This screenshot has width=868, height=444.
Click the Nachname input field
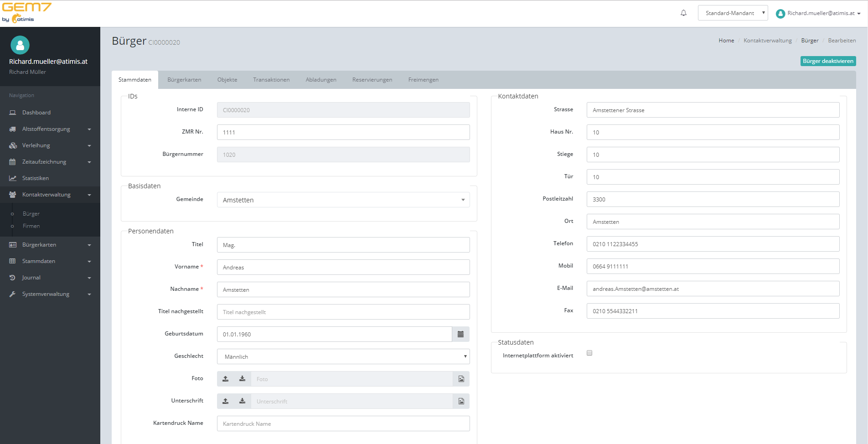(343, 289)
